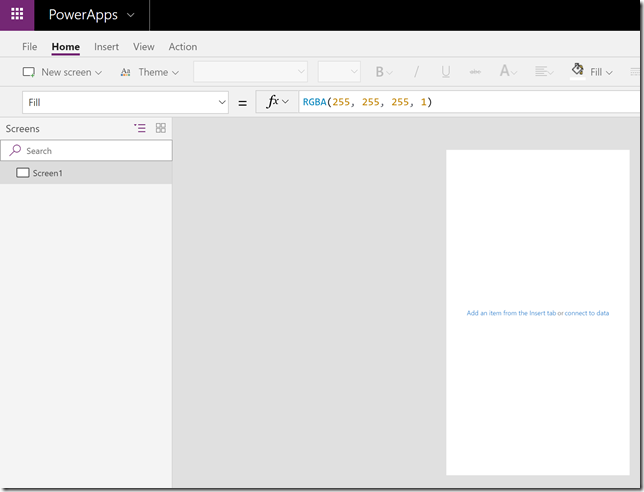
Task: Expand the Fill property dropdown
Action: [125, 102]
